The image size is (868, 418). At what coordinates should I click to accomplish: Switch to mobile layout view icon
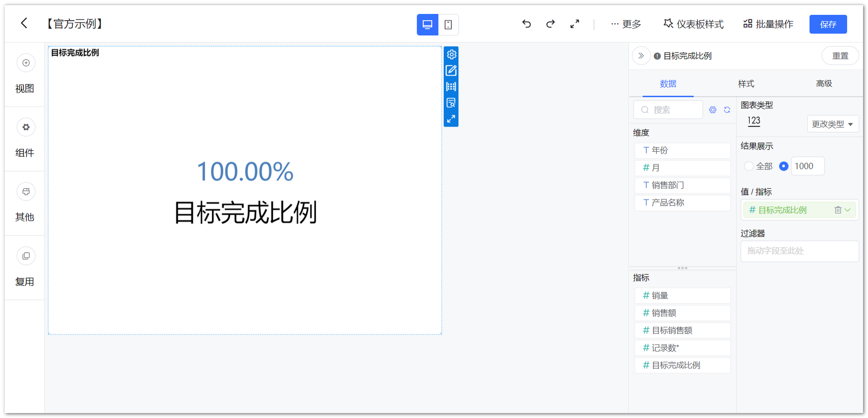pos(448,25)
